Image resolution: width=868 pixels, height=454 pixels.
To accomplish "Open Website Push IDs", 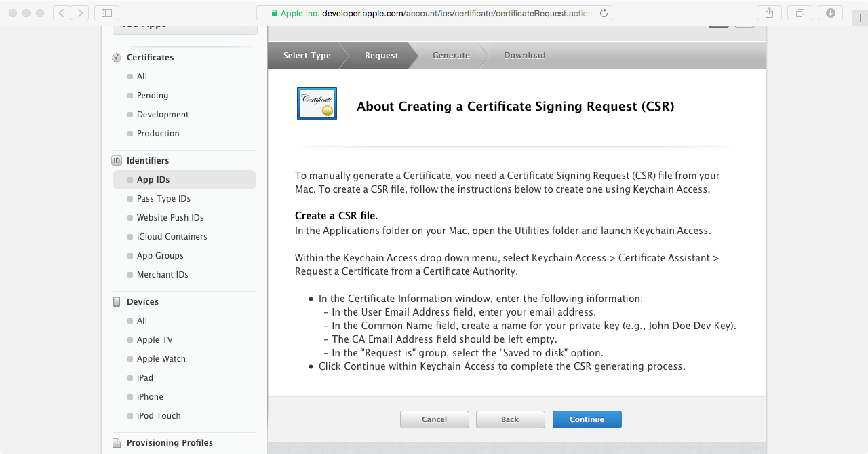I will click(x=170, y=218).
